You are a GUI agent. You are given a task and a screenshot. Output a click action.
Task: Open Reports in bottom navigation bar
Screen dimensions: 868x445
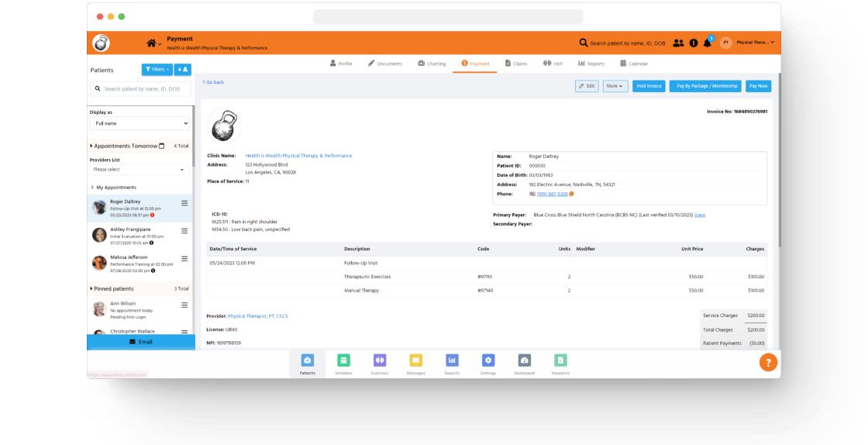click(452, 364)
